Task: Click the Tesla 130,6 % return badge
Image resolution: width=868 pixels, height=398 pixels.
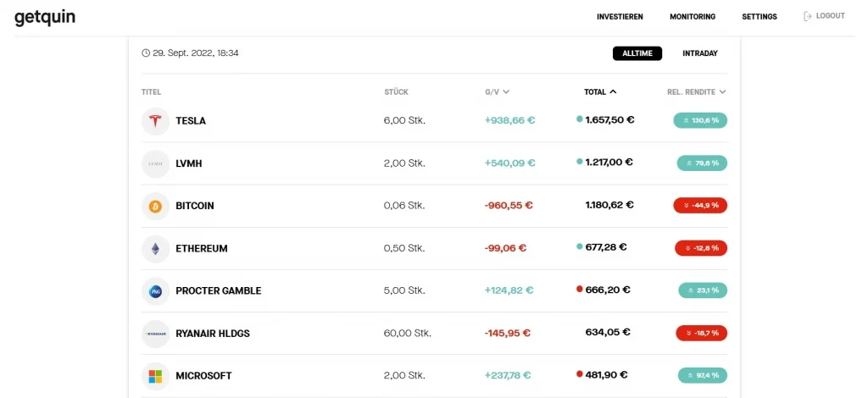Action: tap(700, 120)
